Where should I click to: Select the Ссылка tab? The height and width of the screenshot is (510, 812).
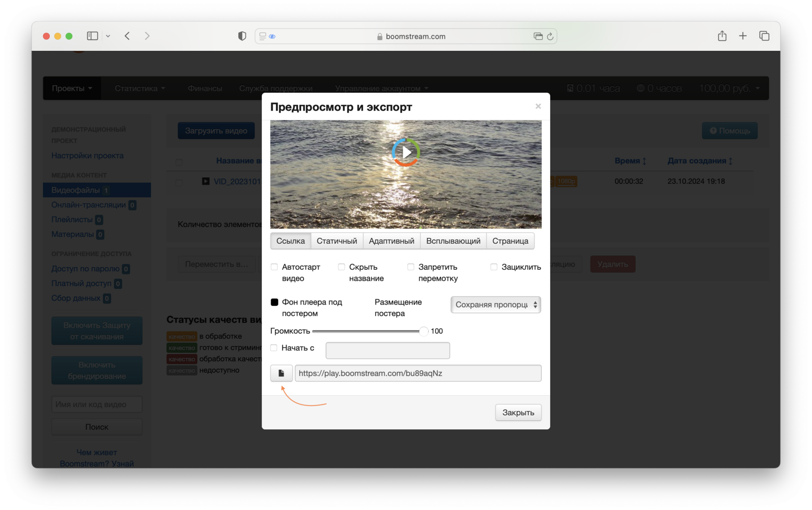(x=290, y=241)
